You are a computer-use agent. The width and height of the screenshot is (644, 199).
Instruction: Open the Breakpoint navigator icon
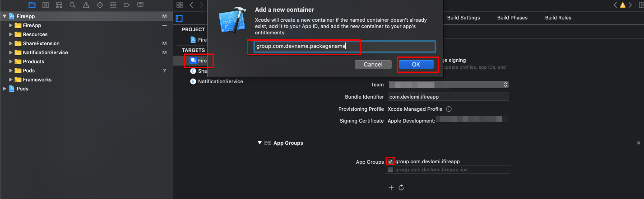pos(127,5)
